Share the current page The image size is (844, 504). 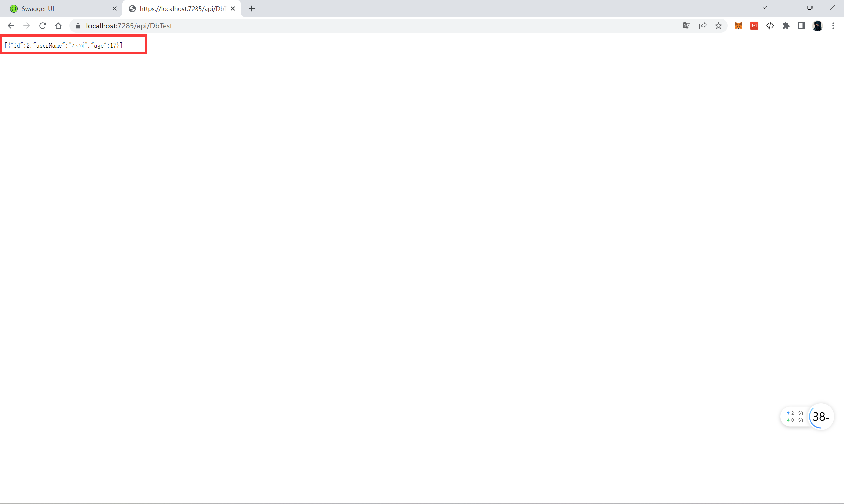coord(703,25)
